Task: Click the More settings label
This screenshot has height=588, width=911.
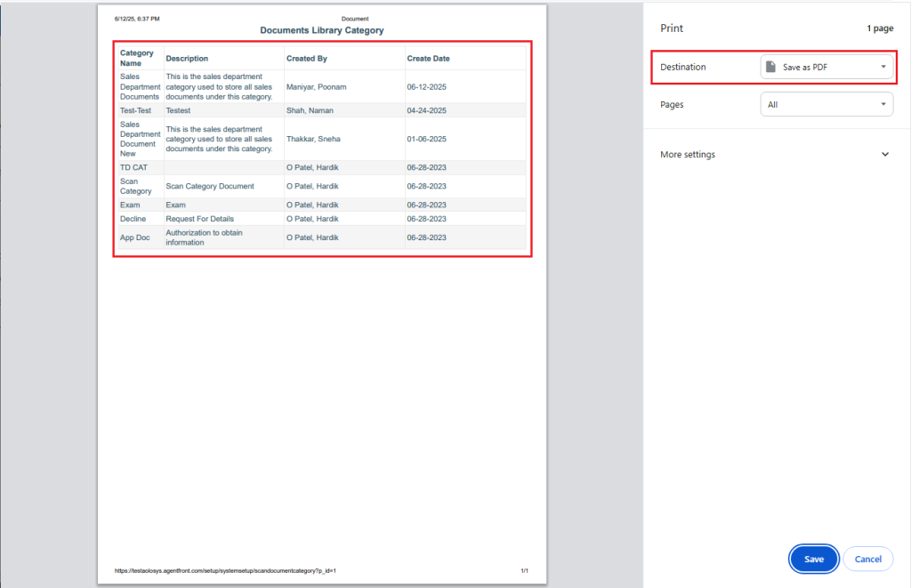Action: [688, 155]
